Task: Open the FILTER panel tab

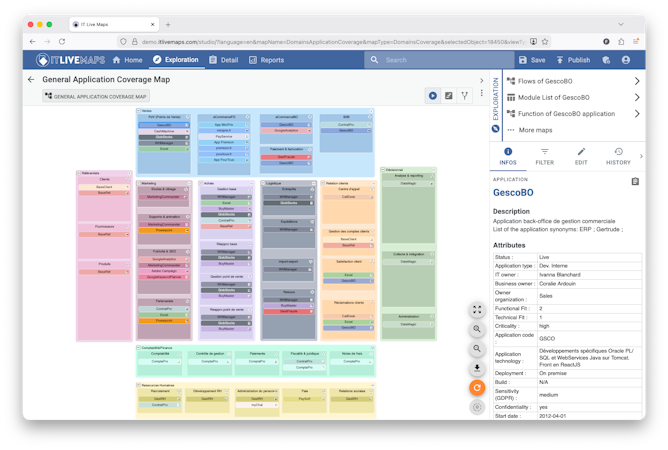Action: pyautogui.click(x=544, y=156)
